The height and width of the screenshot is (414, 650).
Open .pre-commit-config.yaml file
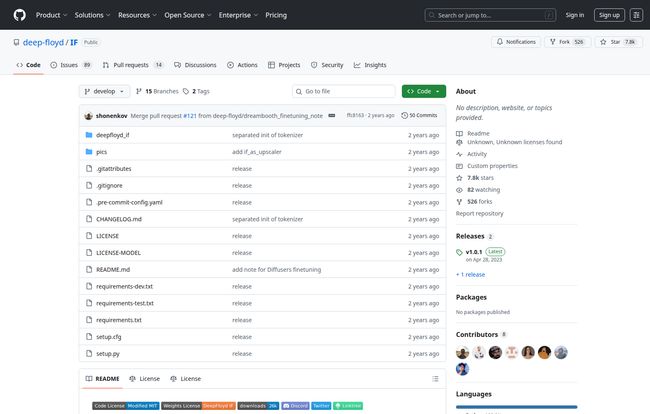point(129,203)
